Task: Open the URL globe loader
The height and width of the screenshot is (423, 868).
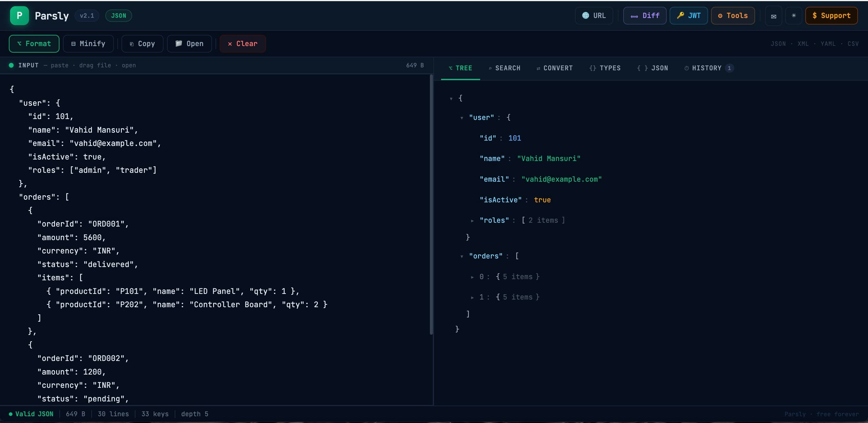Action: coord(594,15)
